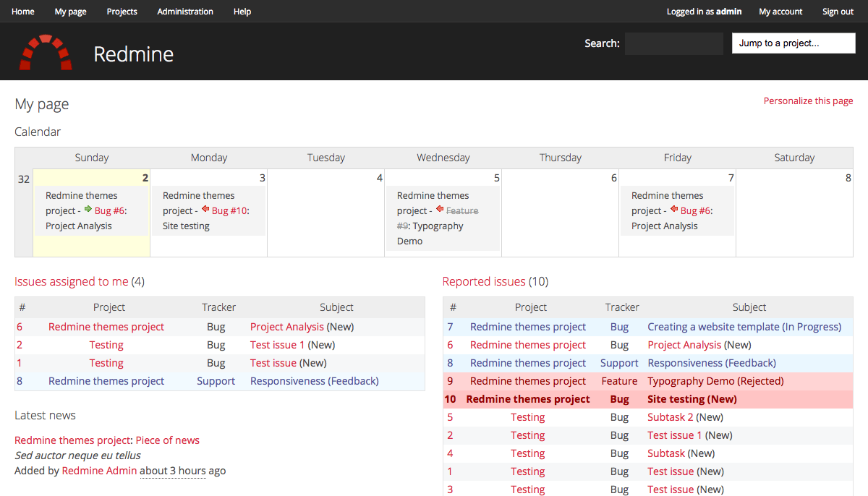Image resolution: width=868 pixels, height=496 pixels.
Task: Open Redmine themes project news link
Action: [x=72, y=440]
